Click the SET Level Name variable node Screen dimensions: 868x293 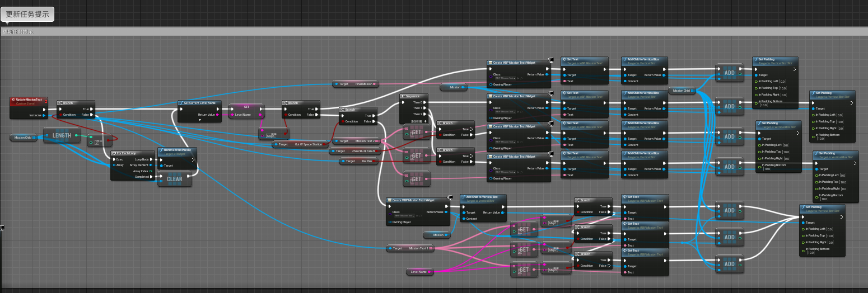coord(246,106)
